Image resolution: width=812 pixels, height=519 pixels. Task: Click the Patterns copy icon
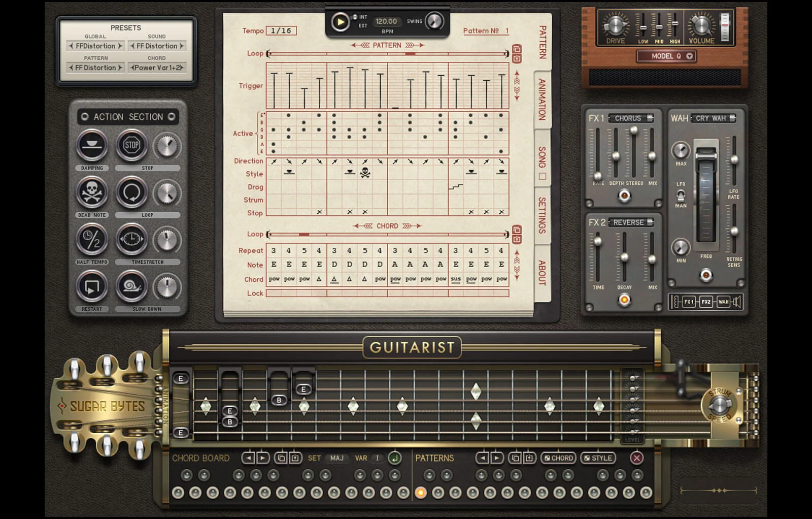(x=515, y=458)
